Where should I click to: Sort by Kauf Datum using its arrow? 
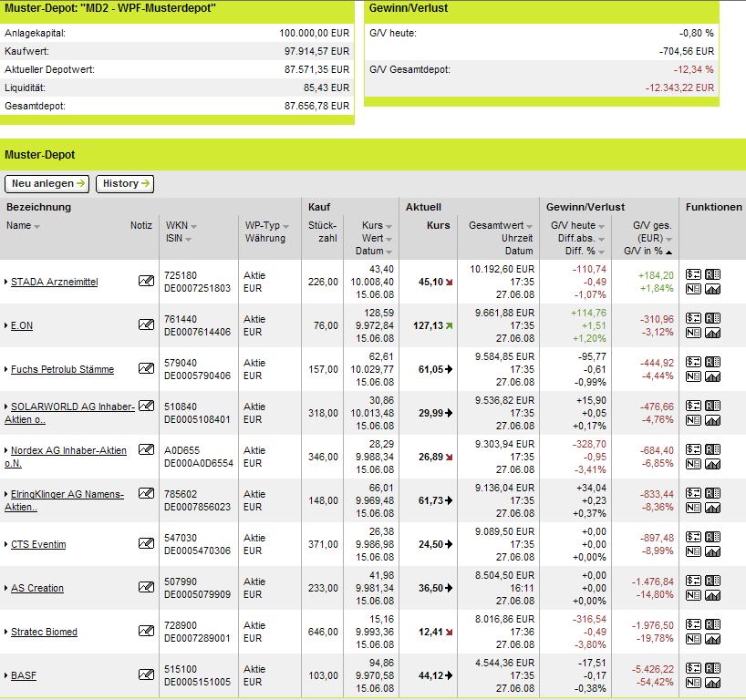click(389, 252)
